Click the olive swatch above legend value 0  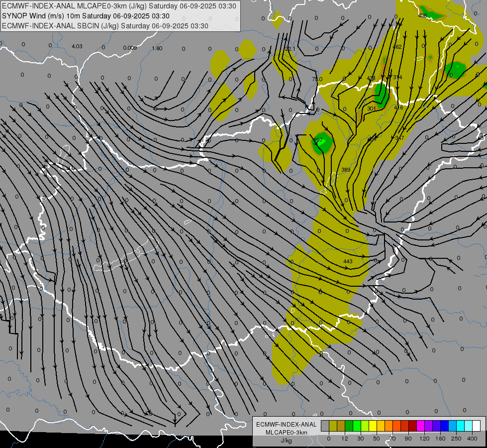click(x=333, y=426)
